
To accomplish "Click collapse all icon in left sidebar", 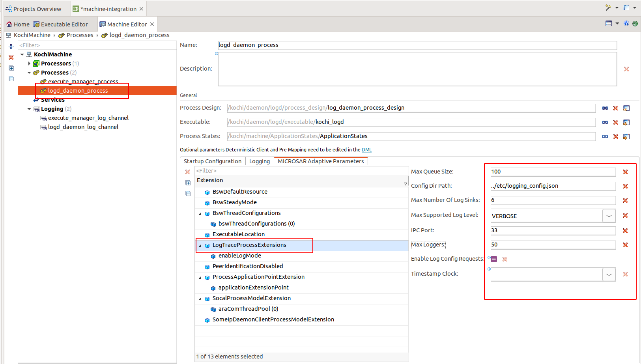I will (x=11, y=78).
